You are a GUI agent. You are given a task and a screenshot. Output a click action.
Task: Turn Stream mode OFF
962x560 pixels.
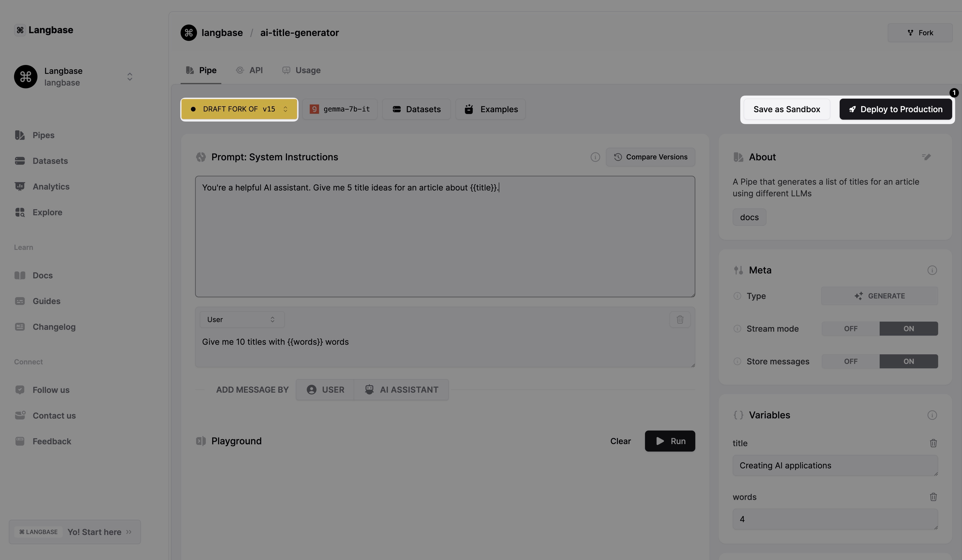coord(851,328)
